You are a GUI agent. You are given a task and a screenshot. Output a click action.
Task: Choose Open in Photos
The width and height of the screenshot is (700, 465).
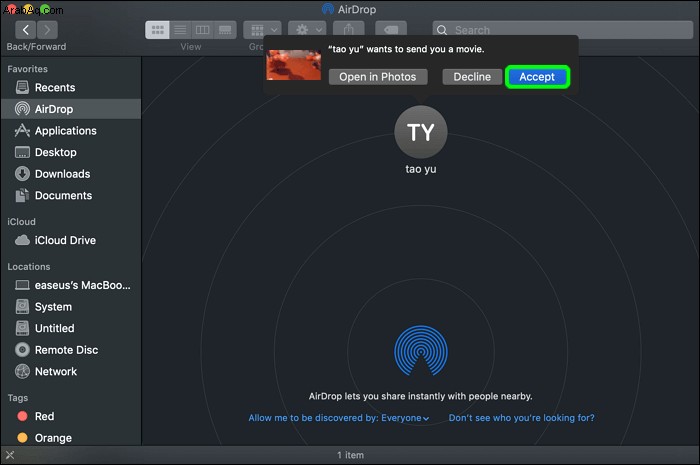pos(378,77)
